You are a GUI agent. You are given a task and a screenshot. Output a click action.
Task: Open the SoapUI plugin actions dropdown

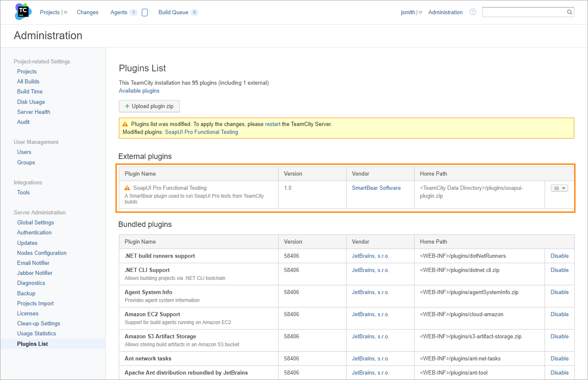point(559,188)
